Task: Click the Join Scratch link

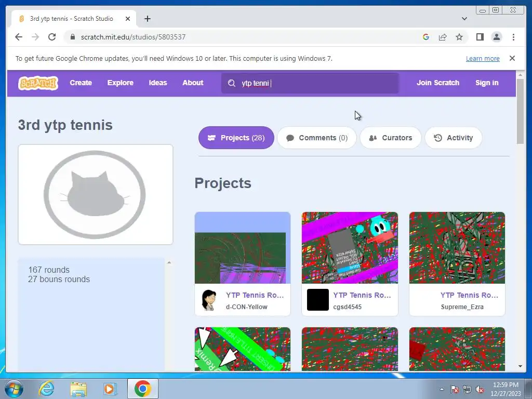Action: point(438,83)
